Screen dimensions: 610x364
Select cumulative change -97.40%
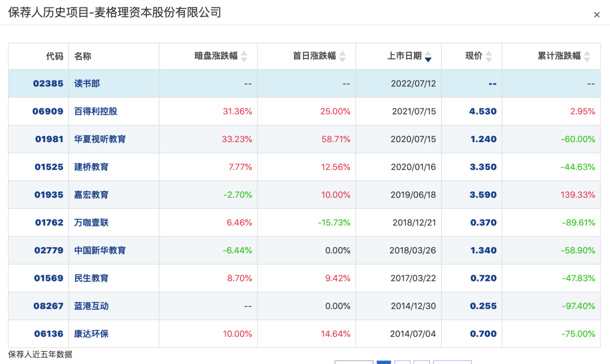(578, 306)
